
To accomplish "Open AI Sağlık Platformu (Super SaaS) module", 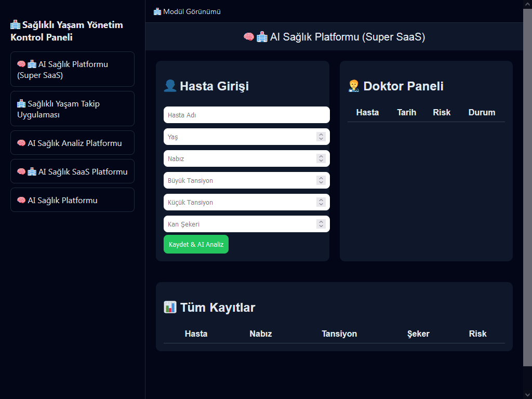I will coord(72,69).
